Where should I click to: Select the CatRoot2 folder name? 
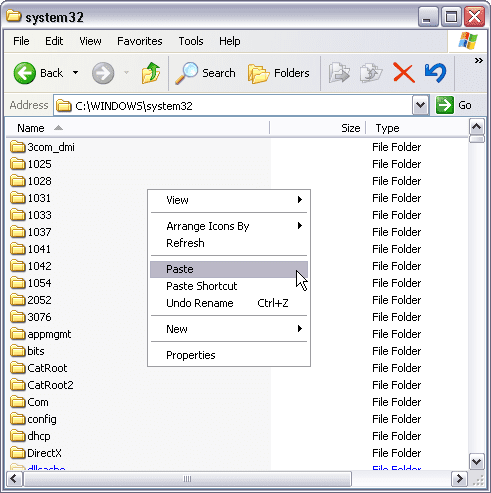coord(50,385)
